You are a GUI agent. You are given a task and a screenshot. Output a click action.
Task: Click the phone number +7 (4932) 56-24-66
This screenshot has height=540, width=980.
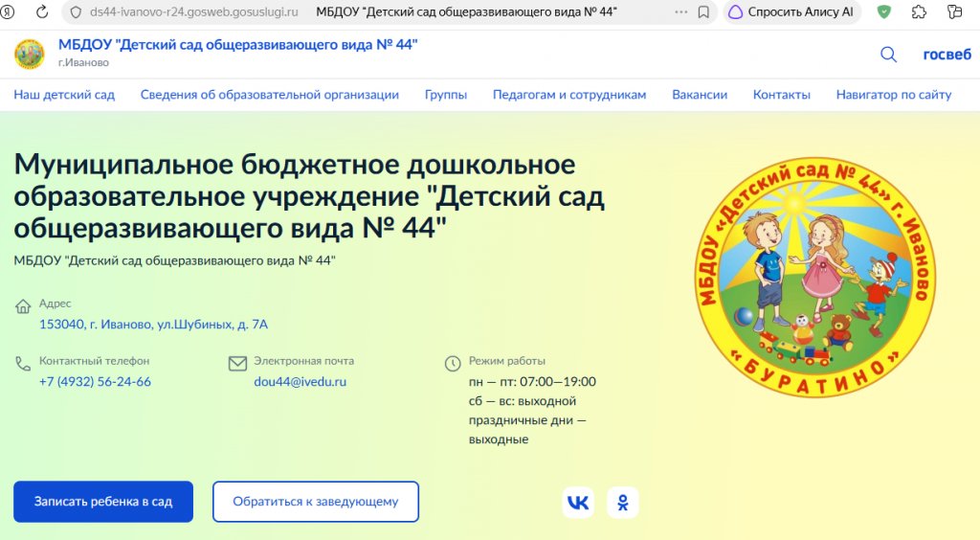95,382
